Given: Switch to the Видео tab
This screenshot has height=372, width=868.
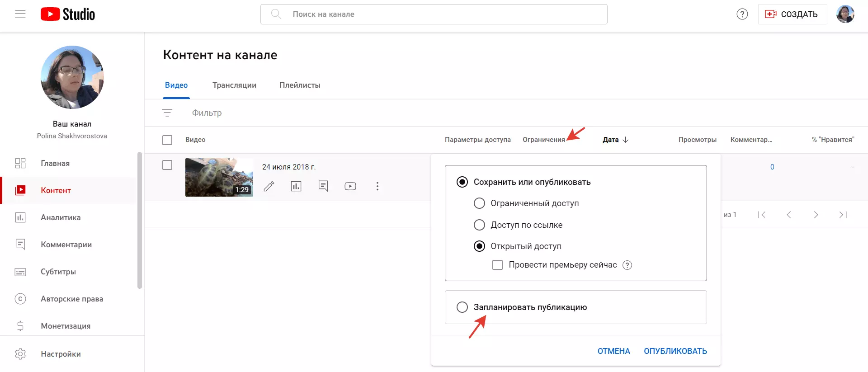Looking at the screenshot, I should [x=176, y=85].
